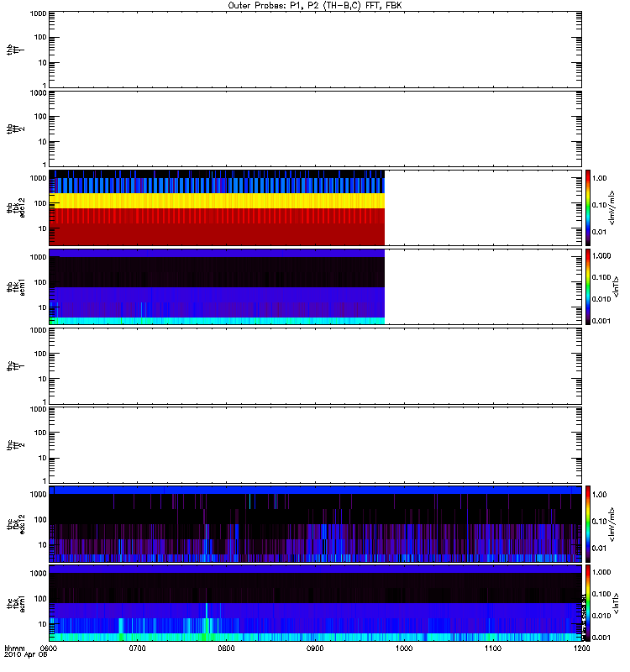The width and height of the screenshot is (630, 672).
Task: Click the '0.01' tick on thb edc12 color bar
Action: [x=599, y=232]
